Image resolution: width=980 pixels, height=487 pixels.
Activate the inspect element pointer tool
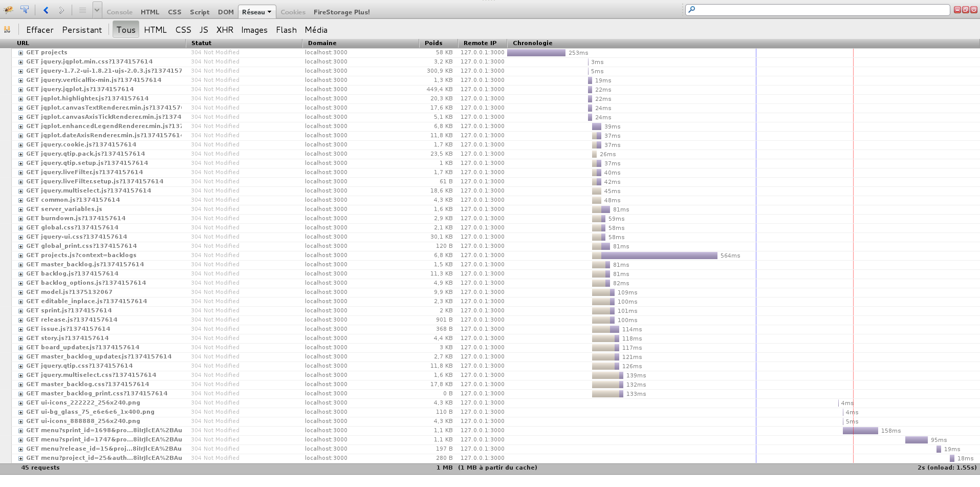click(25, 10)
